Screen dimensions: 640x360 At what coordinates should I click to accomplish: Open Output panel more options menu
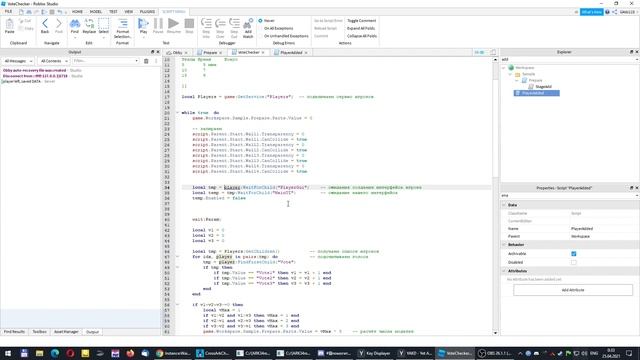coord(156,61)
